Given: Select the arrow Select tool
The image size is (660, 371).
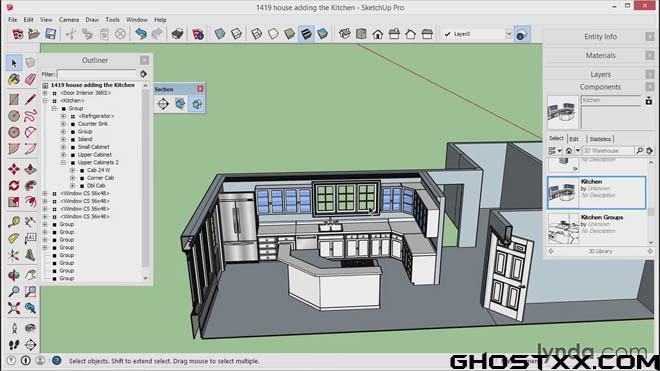Looking at the screenshot, I should (14, 63).
